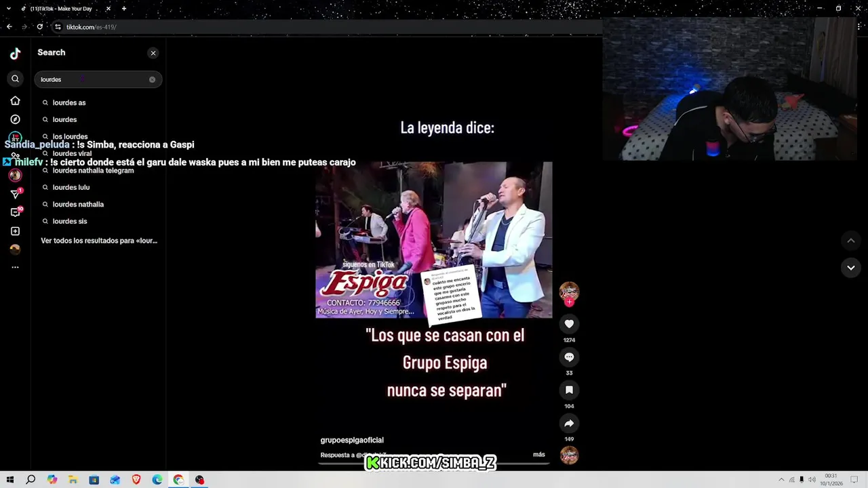The height and width of the screenshot is (488, 868).
Task: Go to the next video with the down chevron
Action: (x=850, y=268)
